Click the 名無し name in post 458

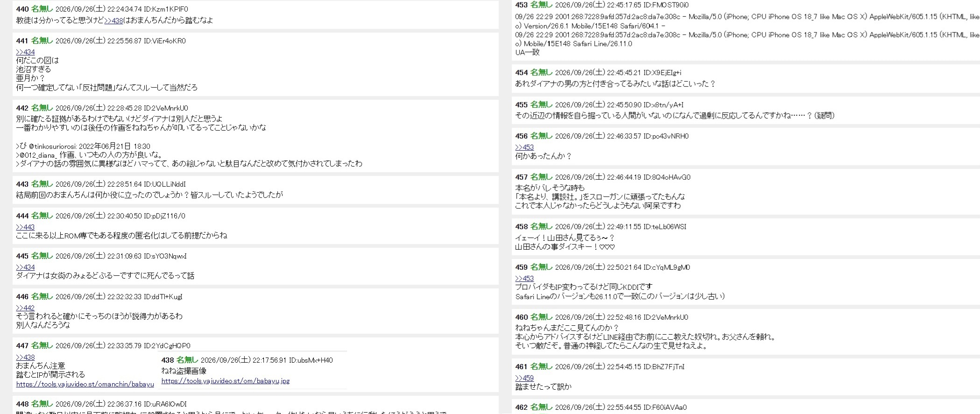tap(541, 226)
